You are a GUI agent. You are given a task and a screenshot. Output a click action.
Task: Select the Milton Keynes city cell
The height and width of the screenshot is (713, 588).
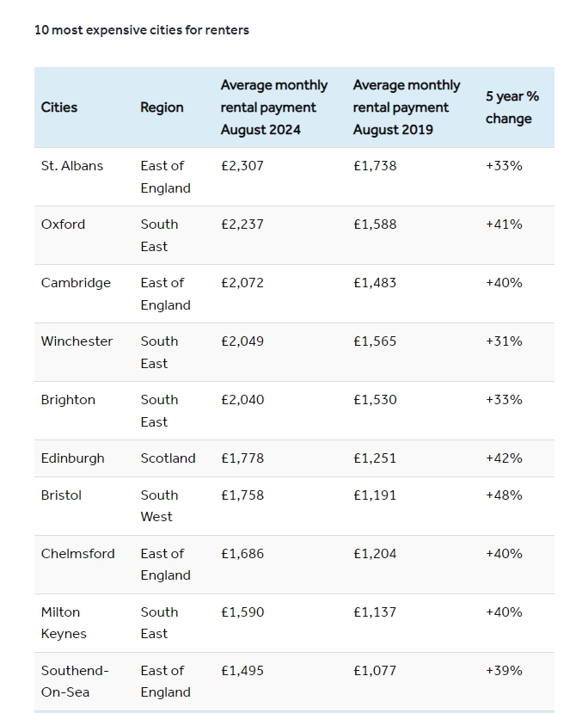click(64, 623)
